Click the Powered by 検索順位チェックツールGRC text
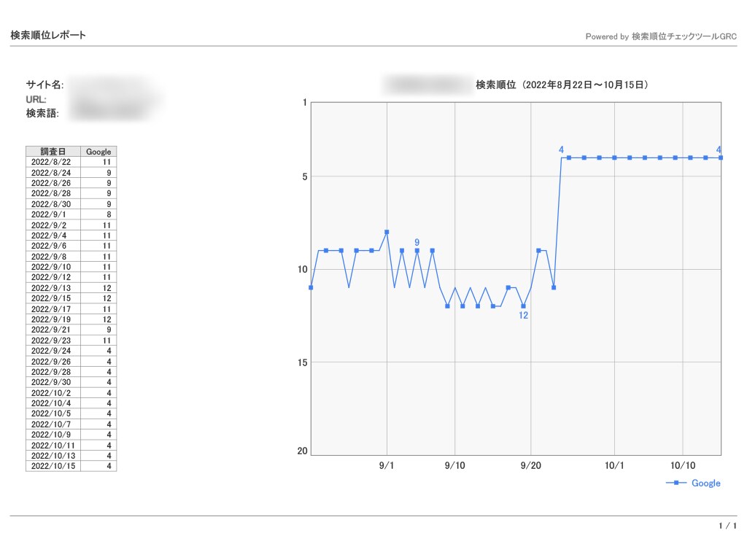The height and width of the screenshot is (560, 747). click(661, 36)
